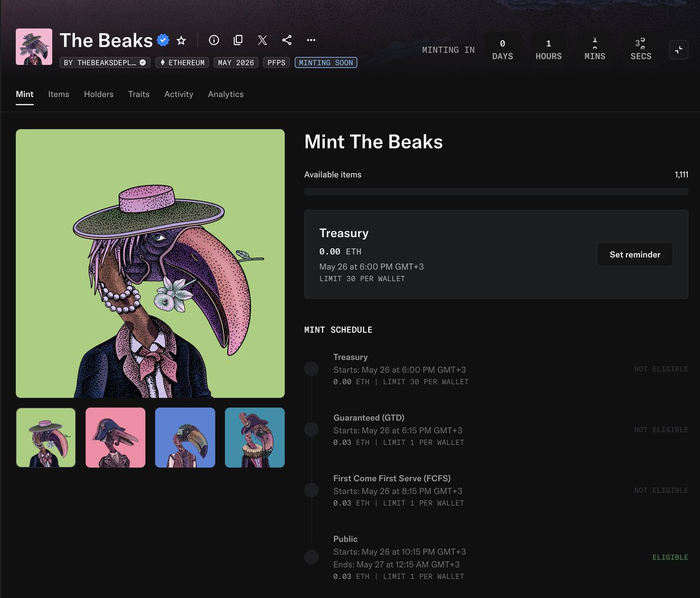The width and height of the screenshot is (700, 598).
Task: Open the three-dots more options menu
Action: point(311,40)
